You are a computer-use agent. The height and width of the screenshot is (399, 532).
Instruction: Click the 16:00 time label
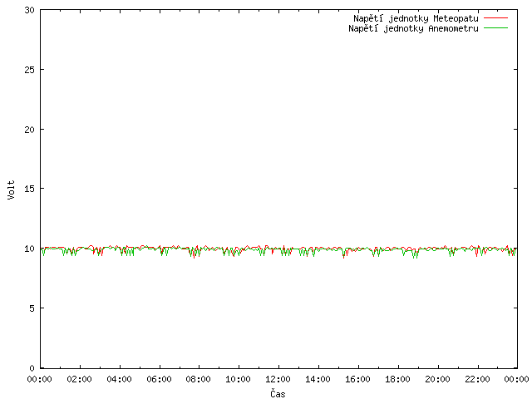pyautogui.click(x=357, y=379)
